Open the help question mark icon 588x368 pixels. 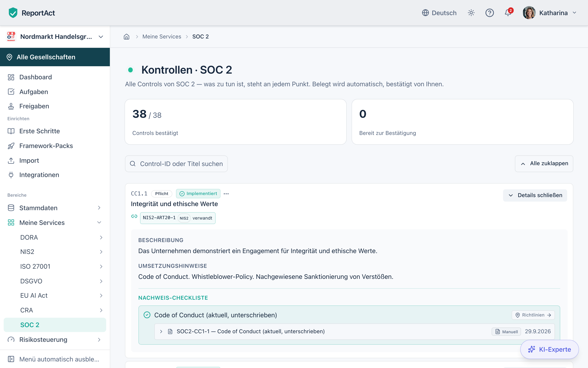click(x=490, y=13)
